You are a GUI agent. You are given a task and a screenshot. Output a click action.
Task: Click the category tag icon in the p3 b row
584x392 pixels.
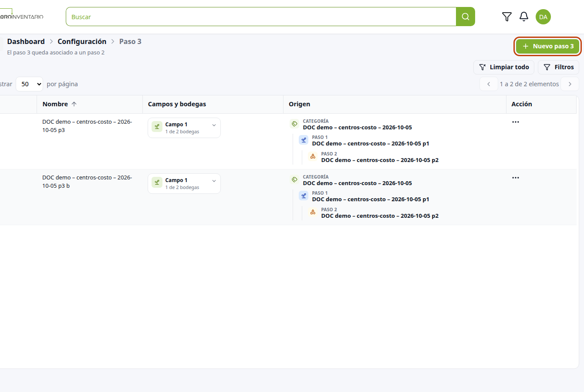coord(294,180)
